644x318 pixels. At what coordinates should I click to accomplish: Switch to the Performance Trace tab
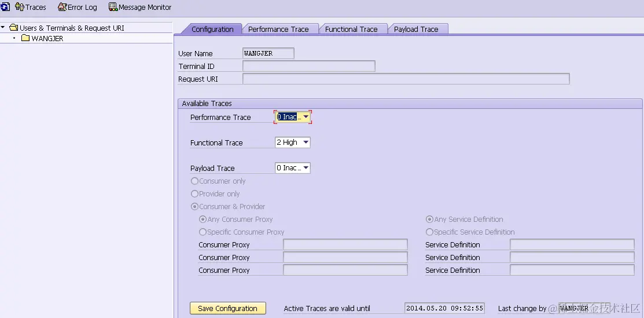pos(278,29)
